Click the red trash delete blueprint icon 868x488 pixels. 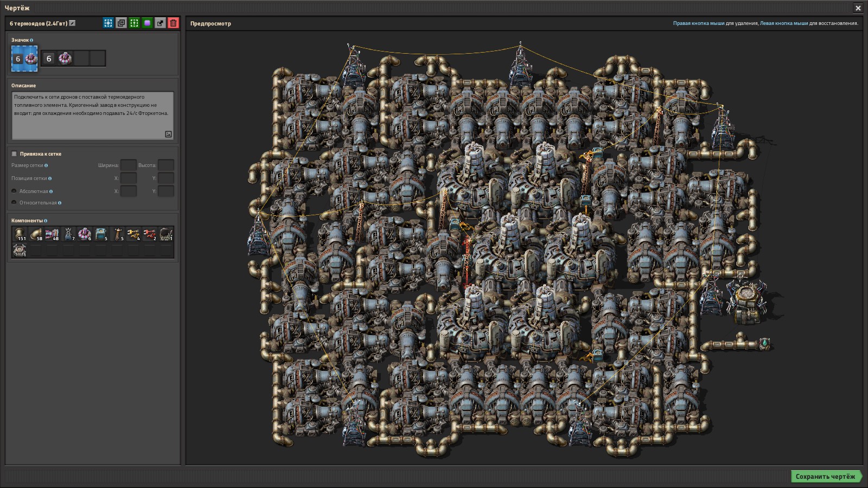173,23
